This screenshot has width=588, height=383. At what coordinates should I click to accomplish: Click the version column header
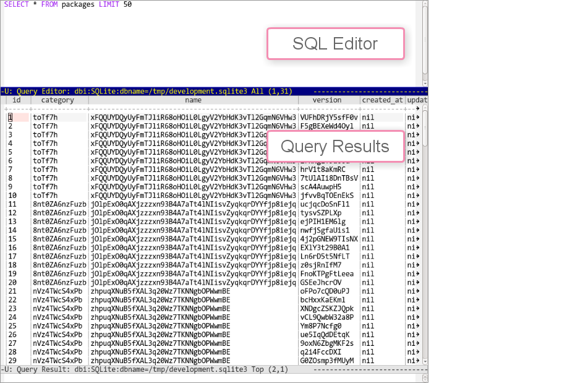[327, 100]
